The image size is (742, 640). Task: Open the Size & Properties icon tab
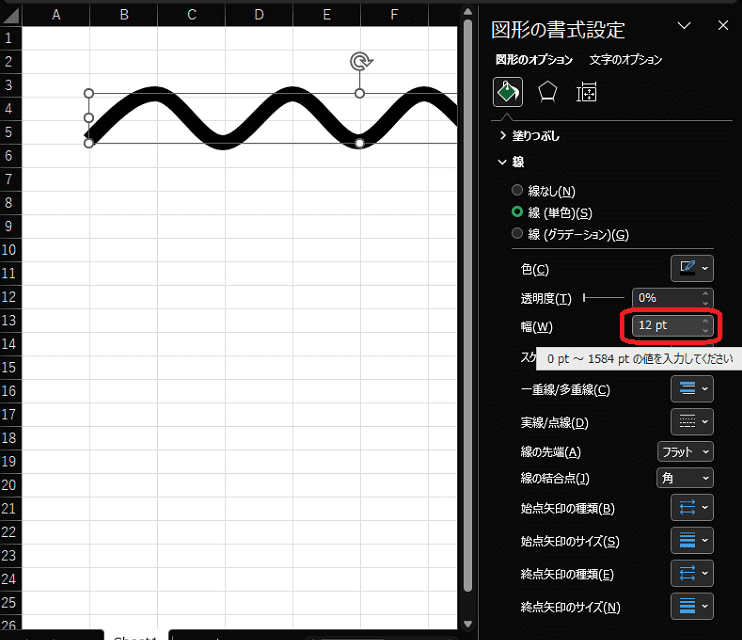point(587,92)
